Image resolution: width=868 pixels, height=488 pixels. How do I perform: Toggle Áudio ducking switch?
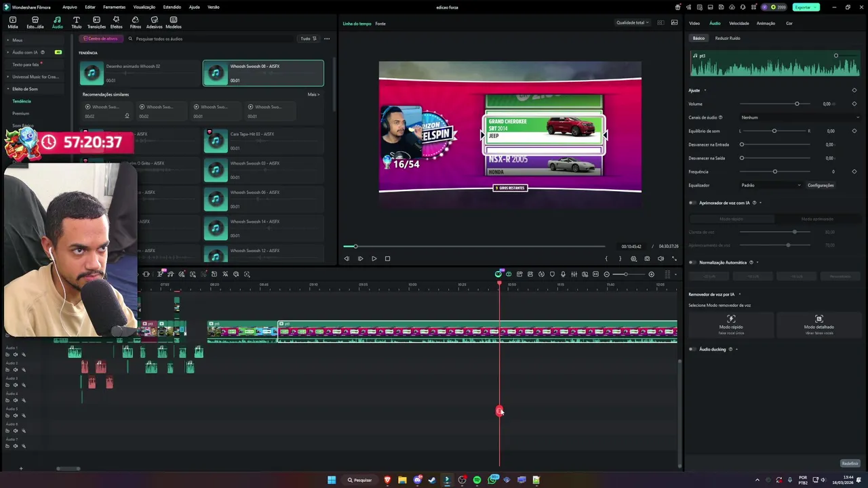[x=692, y=349]
